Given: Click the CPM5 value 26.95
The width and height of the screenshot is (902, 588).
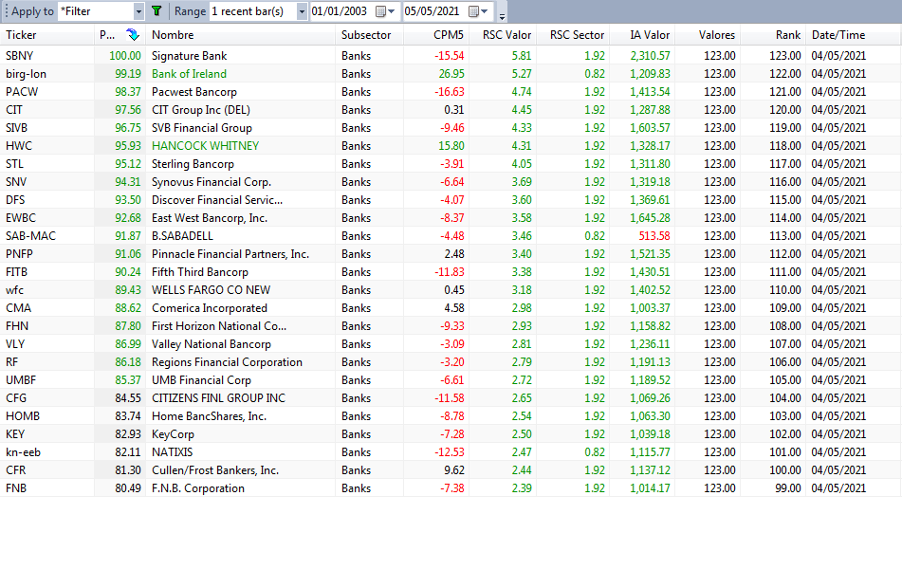Looking at the screenshot, I should coord(451,74).
